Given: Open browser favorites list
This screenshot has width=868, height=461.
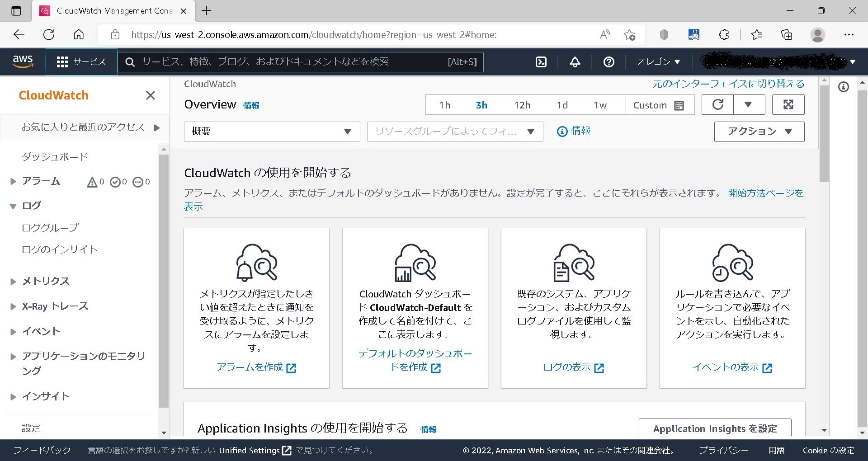Looking at the screenshot, I should [756, 35].
